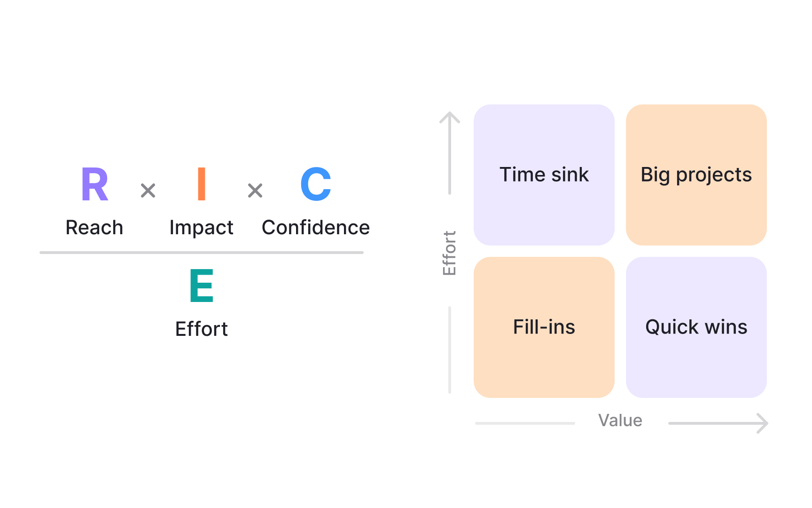Pick the Quick wins quadrant box
This screenshot has height=508, width=812.
click(x=696, y=327)
